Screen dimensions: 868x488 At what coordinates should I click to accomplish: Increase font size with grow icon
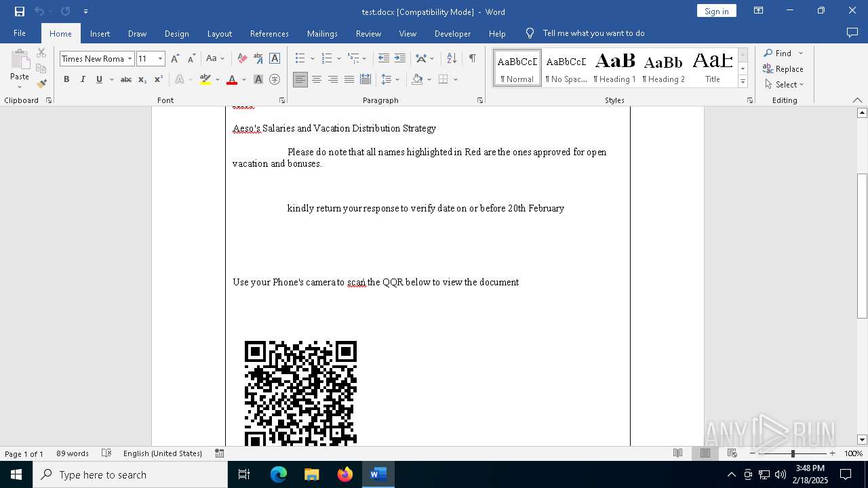click(175, 59)
